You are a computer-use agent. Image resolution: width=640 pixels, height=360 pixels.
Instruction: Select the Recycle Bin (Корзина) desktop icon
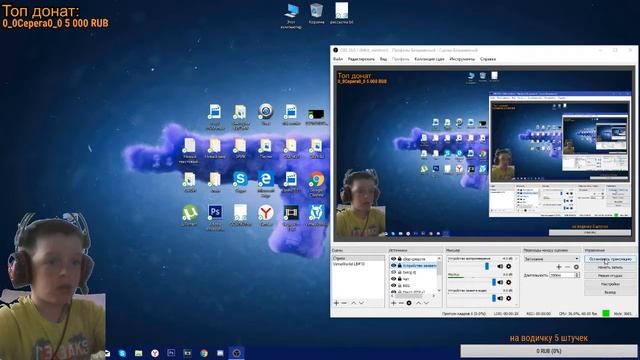tap(316, 11)
